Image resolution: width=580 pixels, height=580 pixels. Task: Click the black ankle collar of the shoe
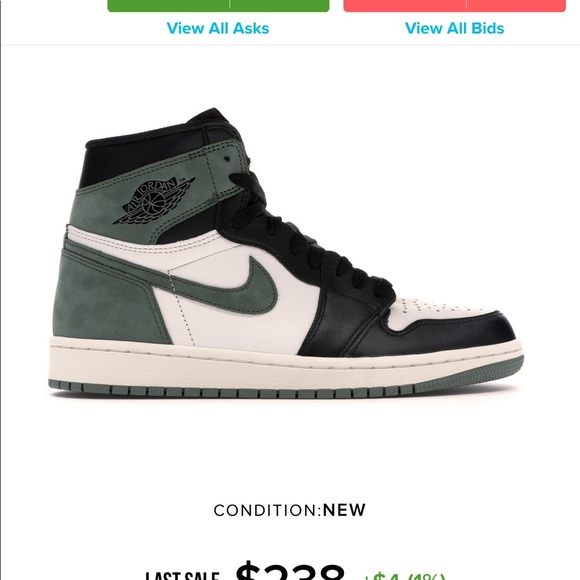148,155
